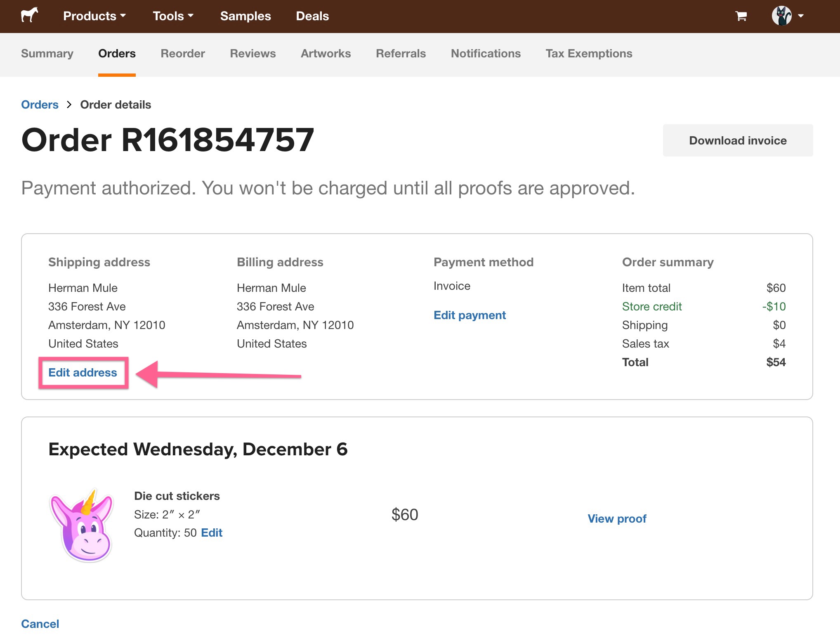Open Edit payment link
840x639 pixels.
tap(470, 315)
